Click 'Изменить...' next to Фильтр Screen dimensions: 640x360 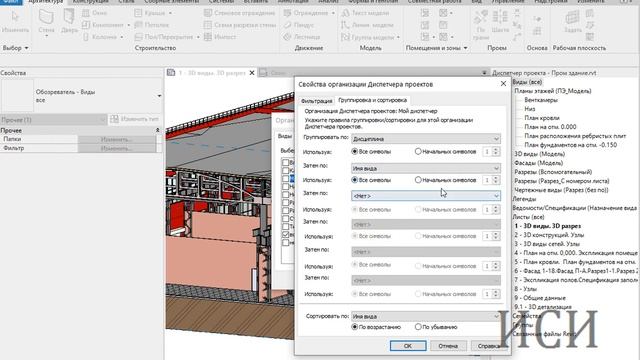click(x=116, y=148)
